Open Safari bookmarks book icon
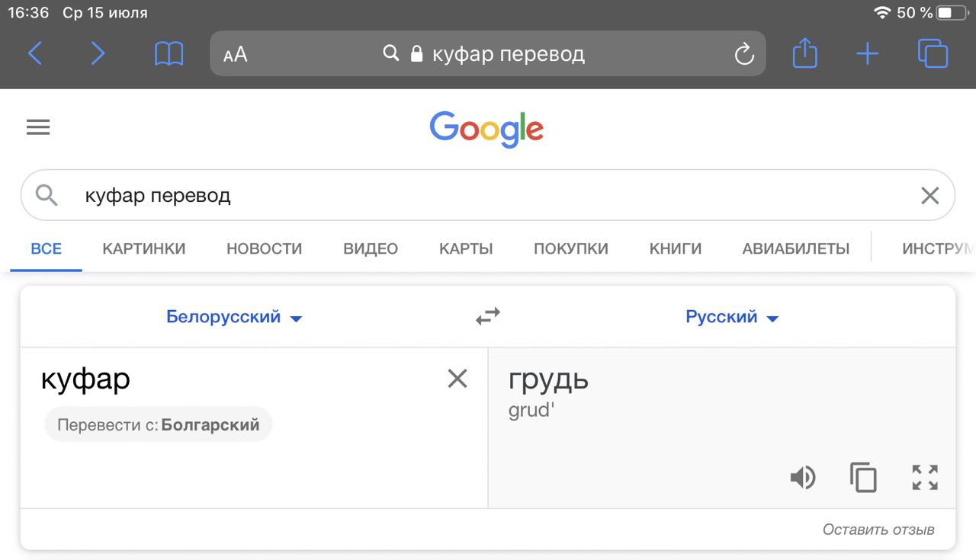Screen dimensions: 976x560 coord(169,53)
